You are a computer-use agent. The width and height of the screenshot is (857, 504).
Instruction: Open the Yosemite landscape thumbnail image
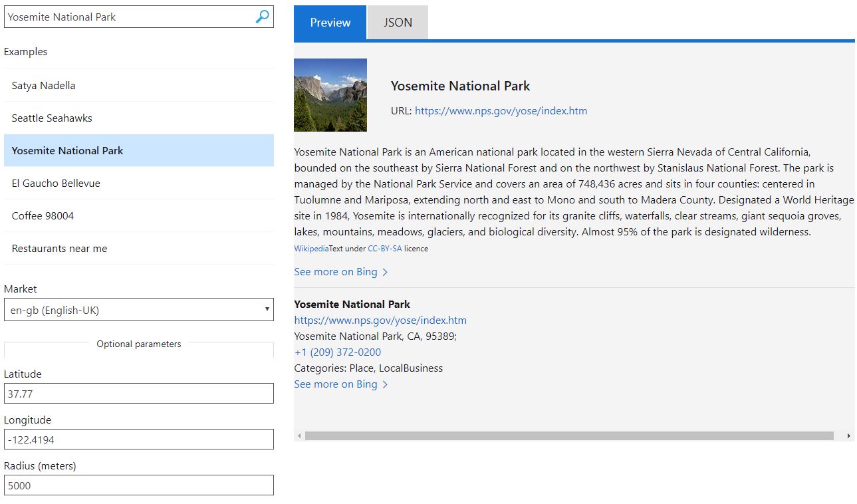[x=330, y=95]
